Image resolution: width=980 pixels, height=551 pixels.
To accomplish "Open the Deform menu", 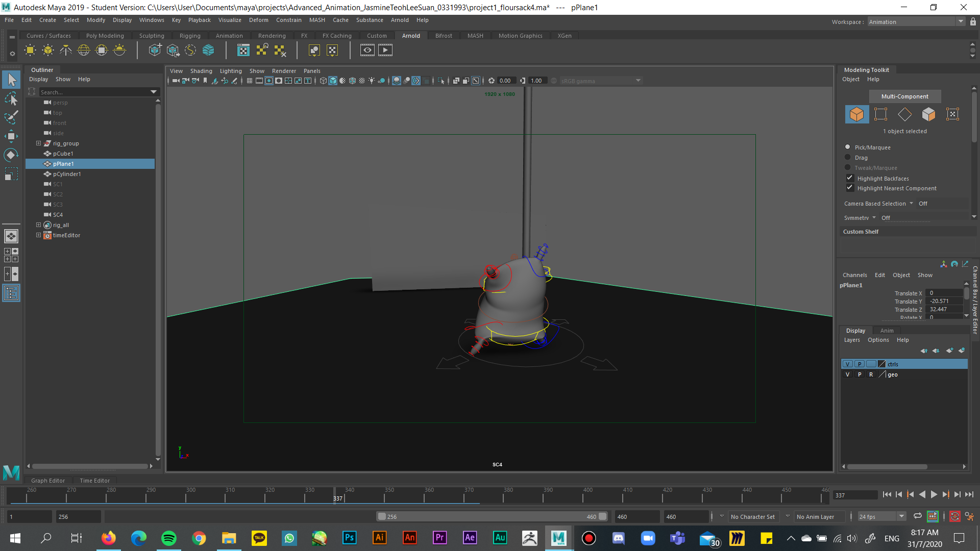I will coord(258,20).
